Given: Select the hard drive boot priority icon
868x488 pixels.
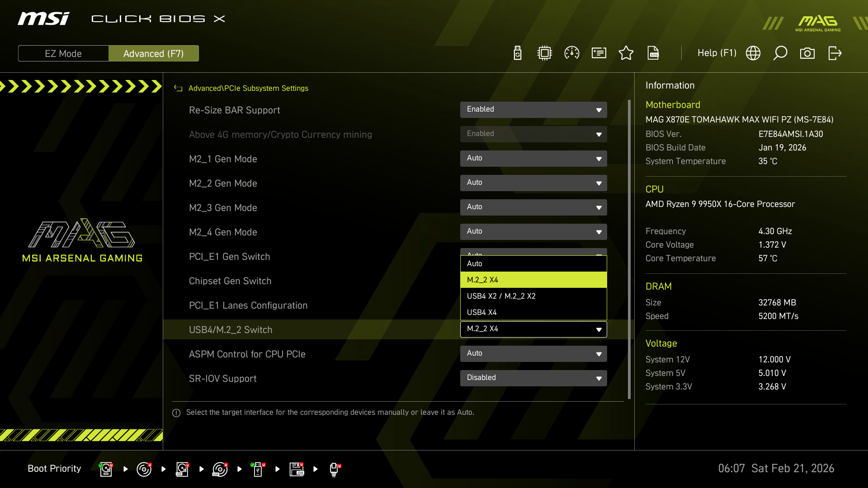Looking at the screenshot, I should pos(106,469).
